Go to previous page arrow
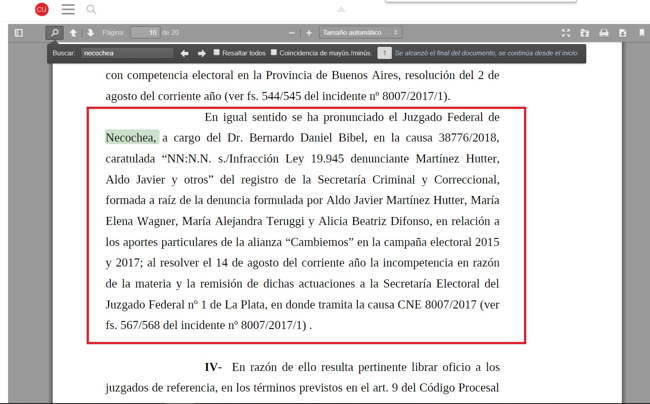The image size is (650, 404). (x=73, y=33)
